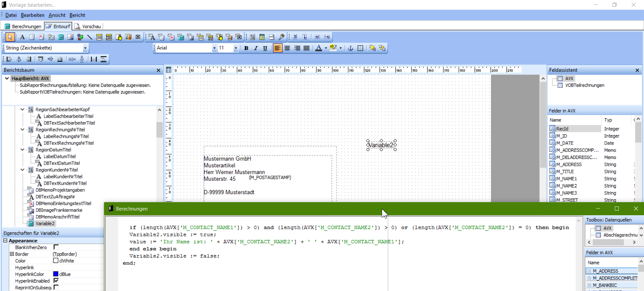The height and width of the screenshot is (291, 644).
Task: Switch to the Vorschau tab
Action: pos(88,26)
